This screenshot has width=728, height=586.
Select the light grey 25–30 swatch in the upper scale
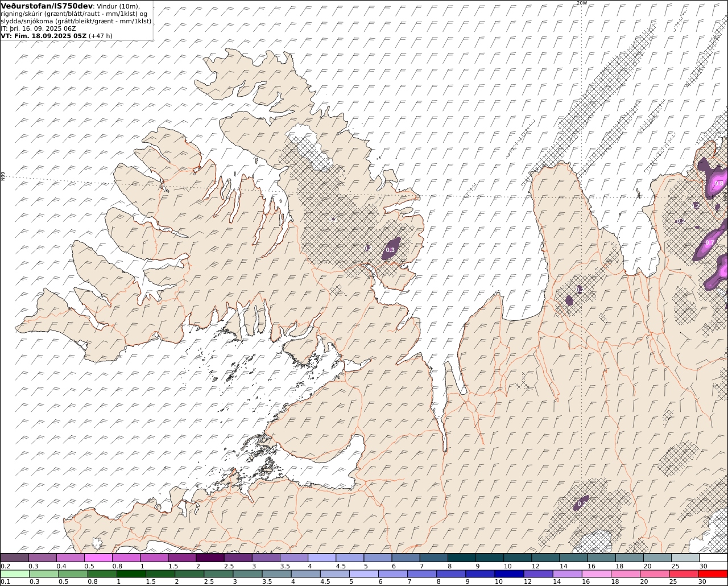(686, 558)
